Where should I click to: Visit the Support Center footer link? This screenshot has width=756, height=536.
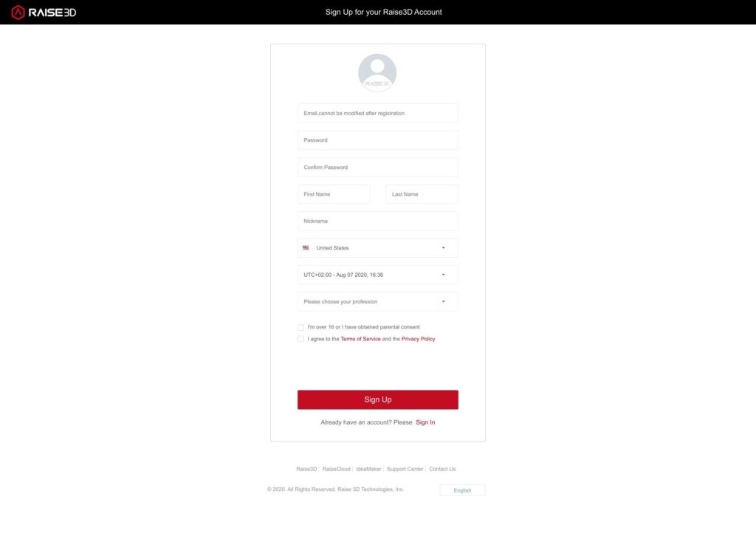[405, 469]
